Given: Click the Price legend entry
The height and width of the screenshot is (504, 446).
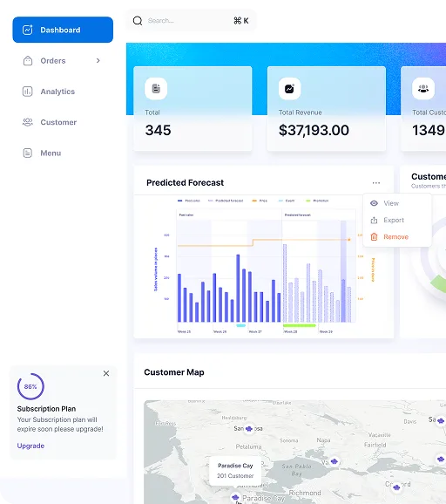Looking at the screenshot, I should (260, 201).
